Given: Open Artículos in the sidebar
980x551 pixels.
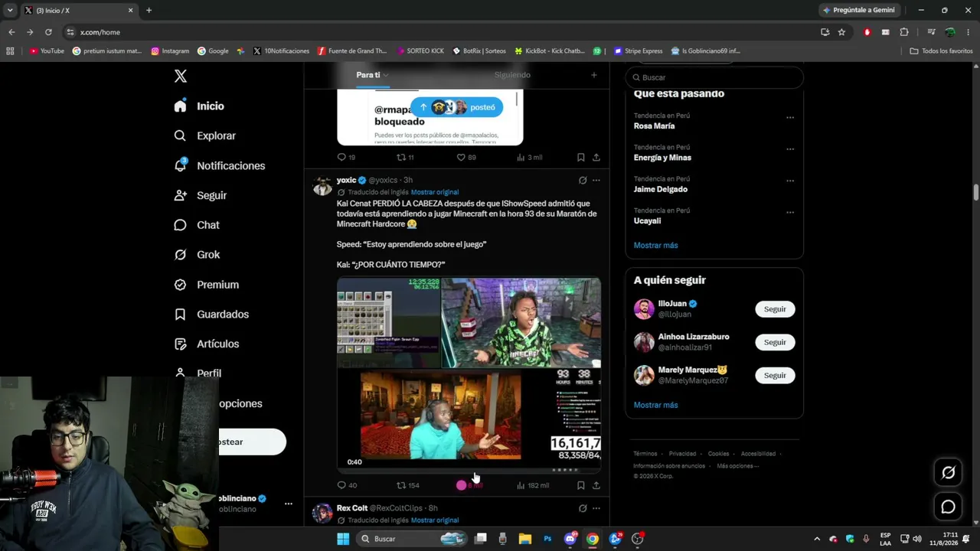Looking at the screenshot, I should coord(206,344).
